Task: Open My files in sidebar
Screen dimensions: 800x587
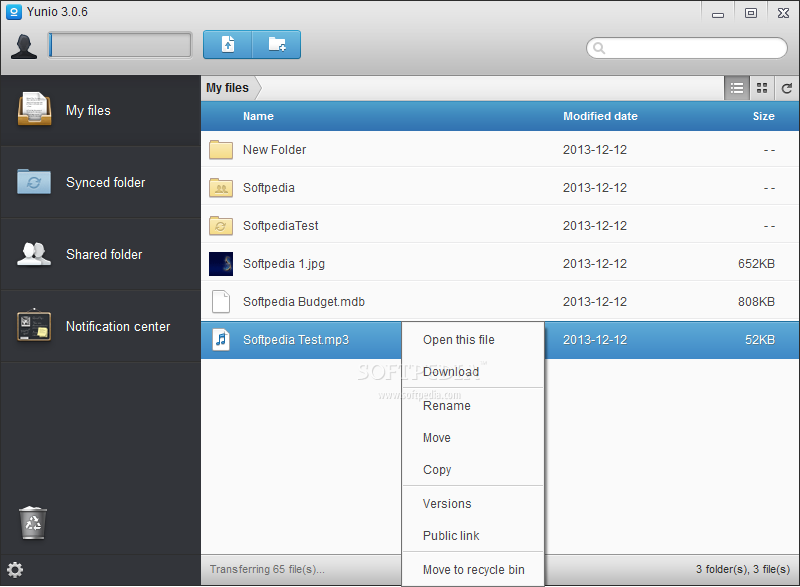Action: point(100,111)
